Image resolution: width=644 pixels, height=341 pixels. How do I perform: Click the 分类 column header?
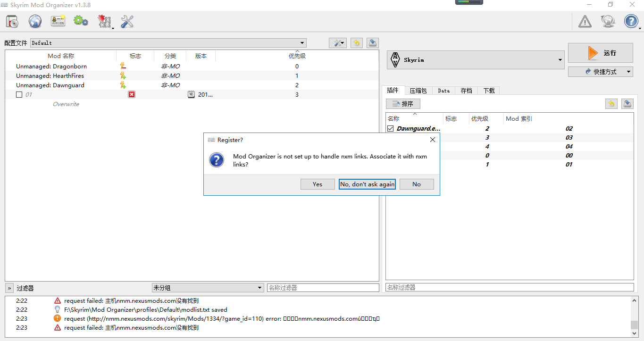click(170, 56)
